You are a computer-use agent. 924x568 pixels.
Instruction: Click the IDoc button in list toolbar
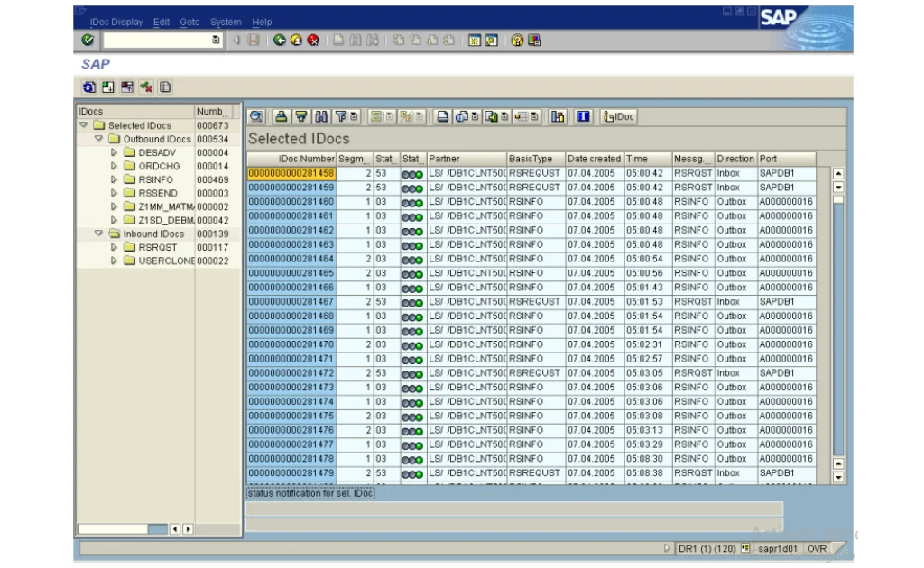click(619, 116)
